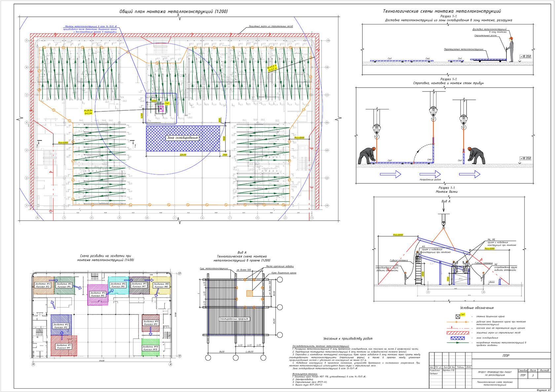Click the 'Захватка №2 Кинозал №2' label
The width and height of the screenshot is (555, 392).
point(61,326)
